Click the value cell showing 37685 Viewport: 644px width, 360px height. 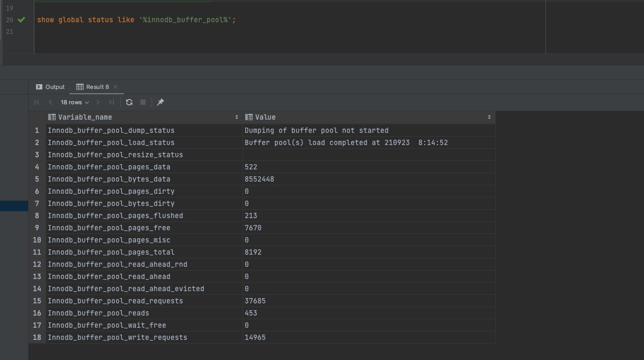coord(255,301)
